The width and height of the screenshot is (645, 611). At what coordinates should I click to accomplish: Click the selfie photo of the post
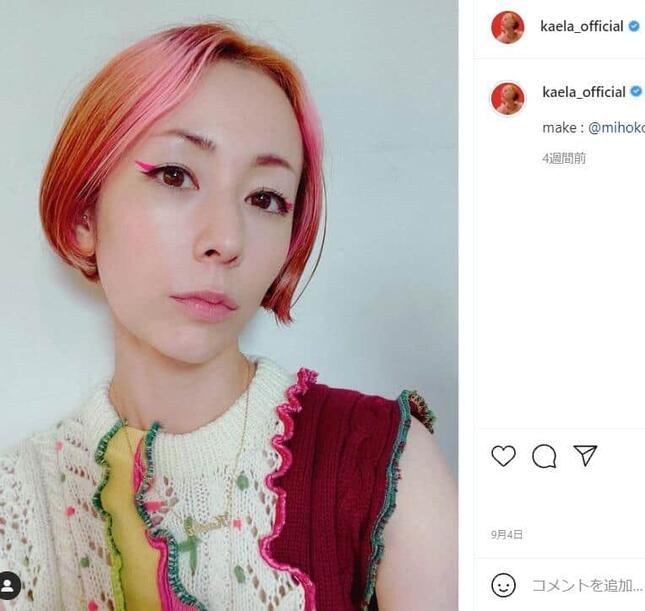tap(229, 305)
